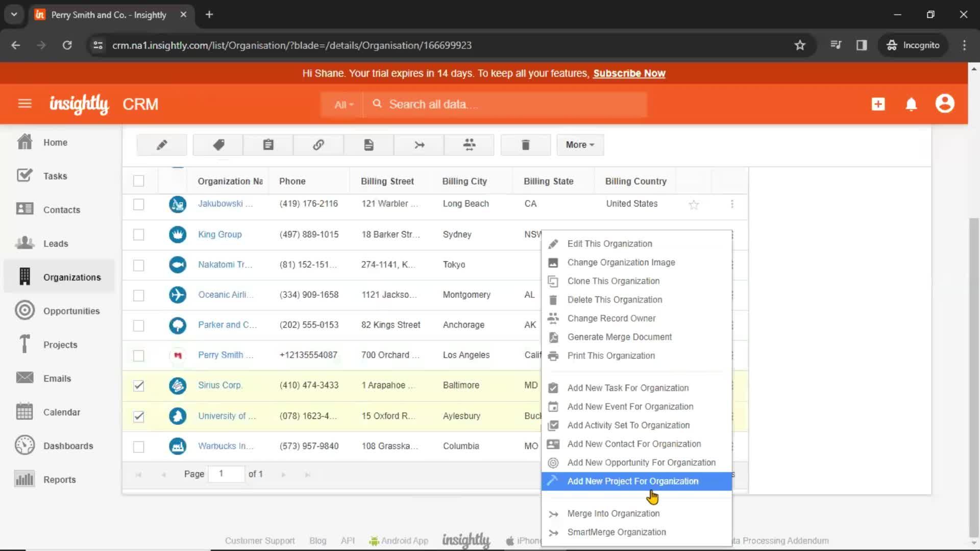Click the King Group organization avatar icon
980x551 pixels.
pos(178,235)
